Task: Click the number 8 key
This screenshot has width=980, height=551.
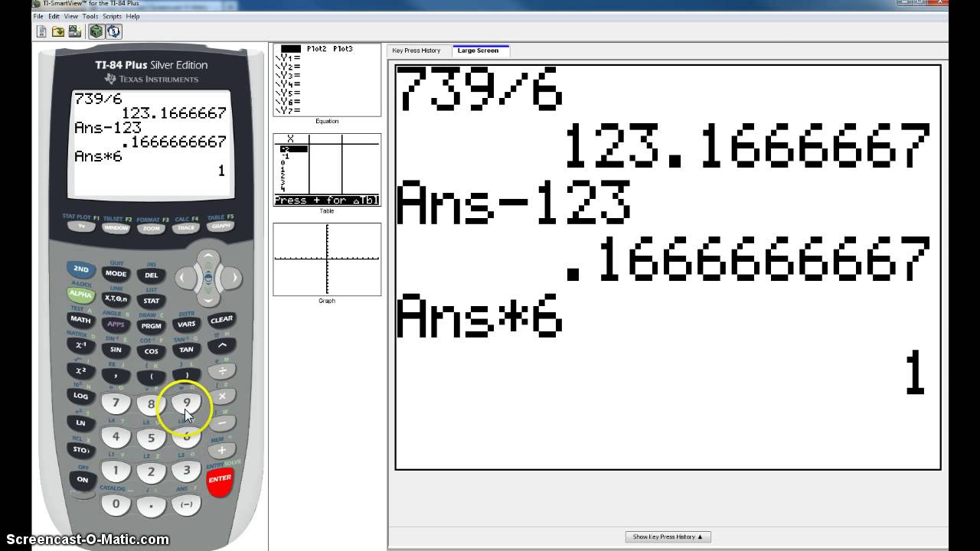Action: (151, 406)
